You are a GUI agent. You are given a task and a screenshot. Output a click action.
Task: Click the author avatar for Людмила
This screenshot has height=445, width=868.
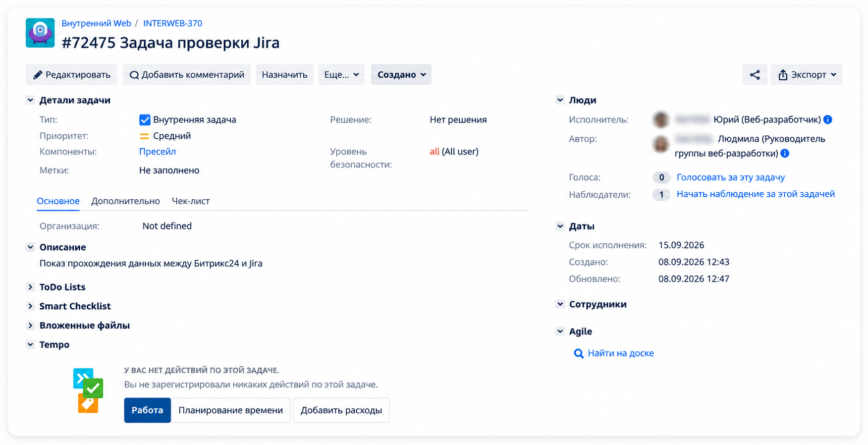(661, 144)
